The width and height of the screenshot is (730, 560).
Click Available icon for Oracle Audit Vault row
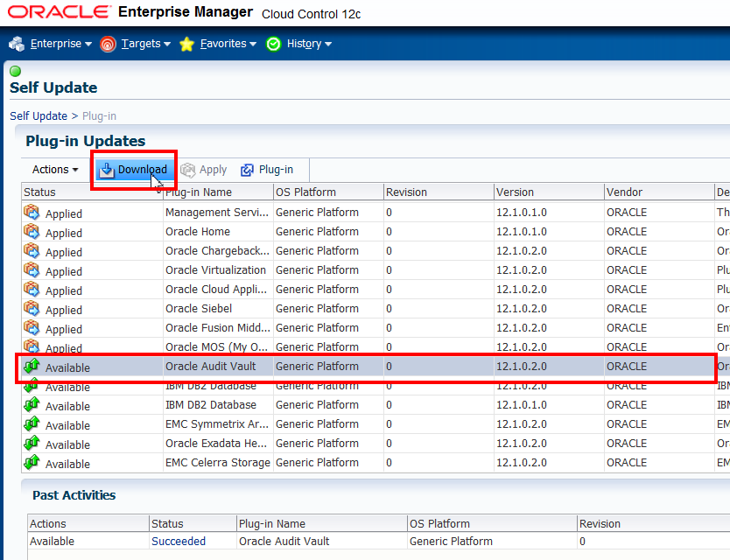click(32, 367)
